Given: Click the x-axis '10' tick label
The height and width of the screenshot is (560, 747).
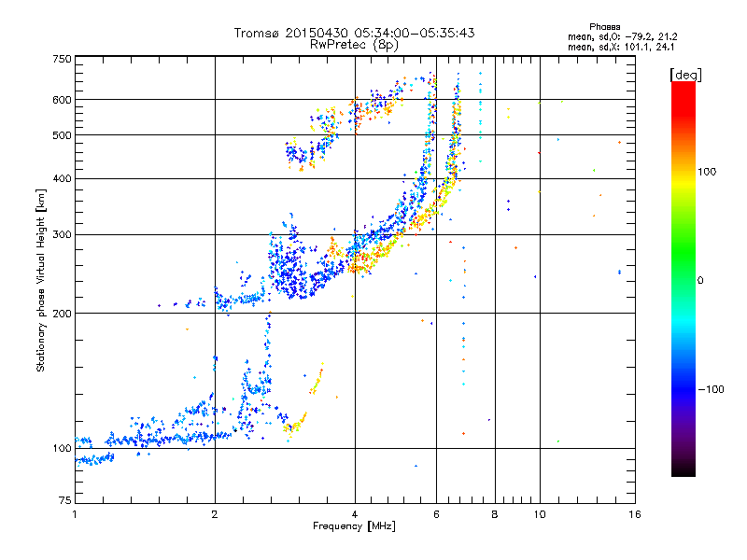Looking at the screenshot, I should click(540, 514).
